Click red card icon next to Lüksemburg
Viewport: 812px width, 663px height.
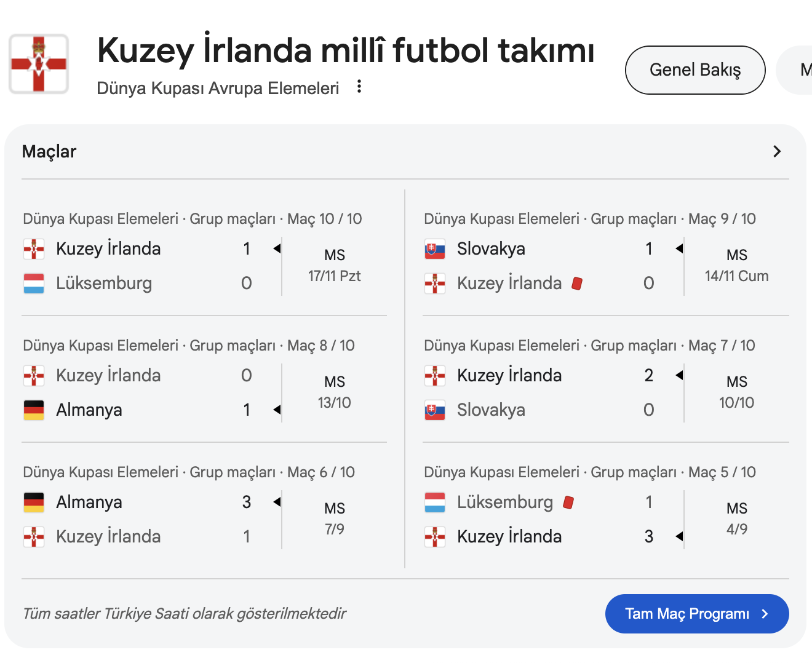(x=568, y=502)
